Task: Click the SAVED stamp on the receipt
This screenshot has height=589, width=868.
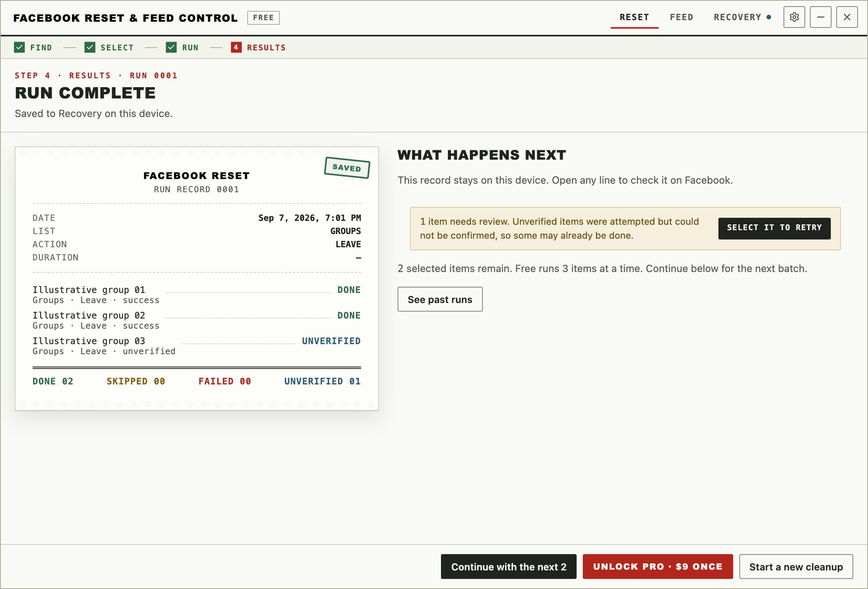Action: point(347,168)
